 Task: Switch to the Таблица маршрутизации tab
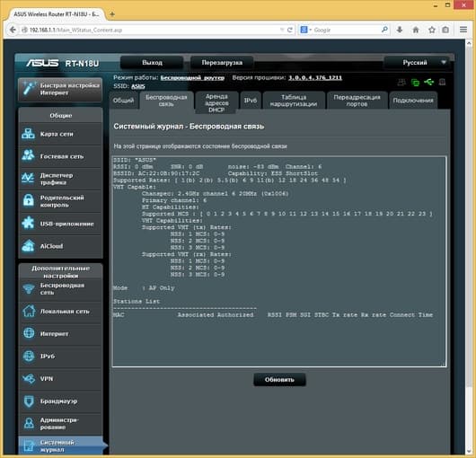point(294,101)
